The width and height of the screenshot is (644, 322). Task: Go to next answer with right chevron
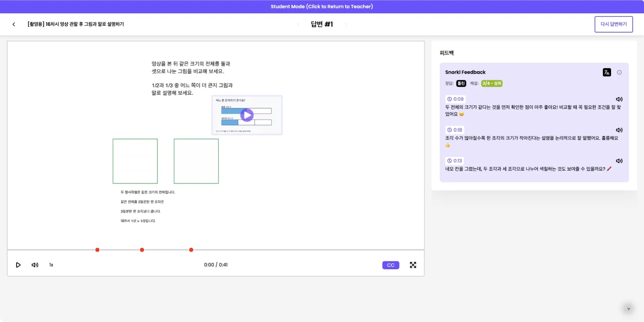tap(346, 24)
